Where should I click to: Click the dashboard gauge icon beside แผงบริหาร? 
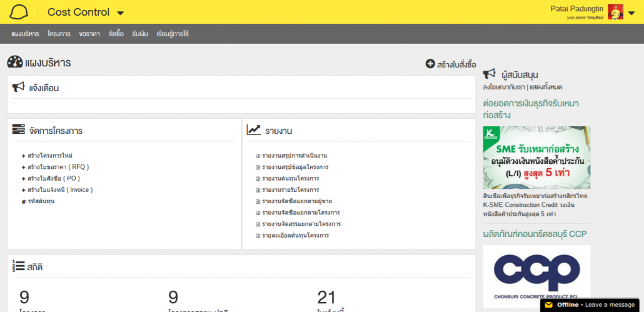pos(14,63)
